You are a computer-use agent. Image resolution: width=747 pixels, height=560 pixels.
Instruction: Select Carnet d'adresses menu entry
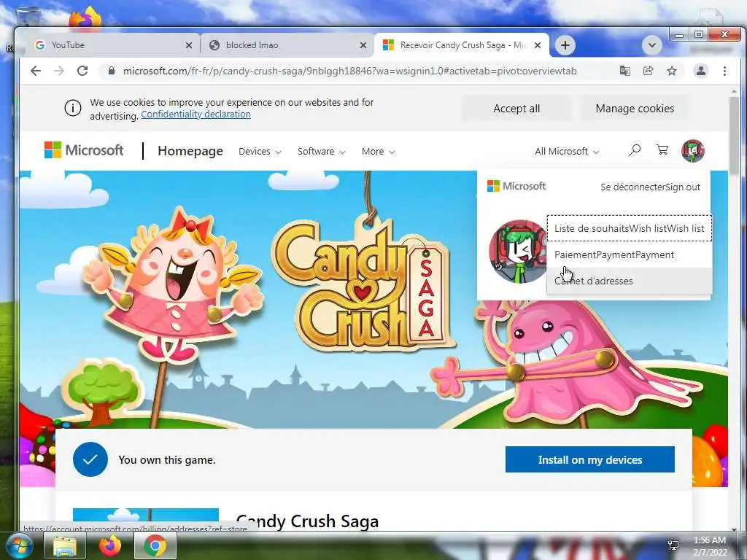tap(629, 281)
